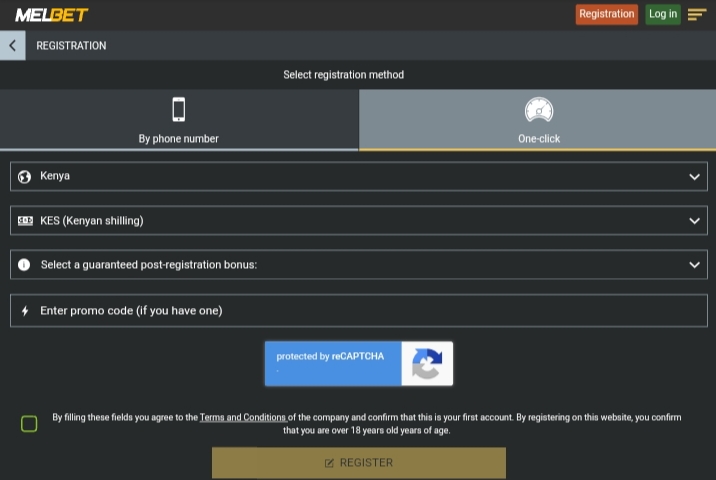Tick the Terms and Conditions checkbox
Screen dimensions: 716x480
[x=29, y=424]
